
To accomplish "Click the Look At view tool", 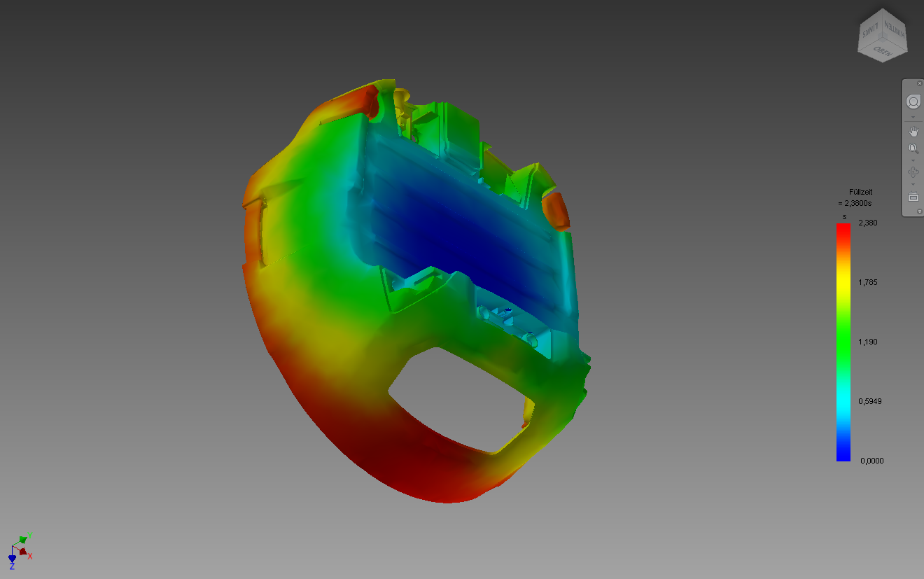I will click(x=913, y=197).
